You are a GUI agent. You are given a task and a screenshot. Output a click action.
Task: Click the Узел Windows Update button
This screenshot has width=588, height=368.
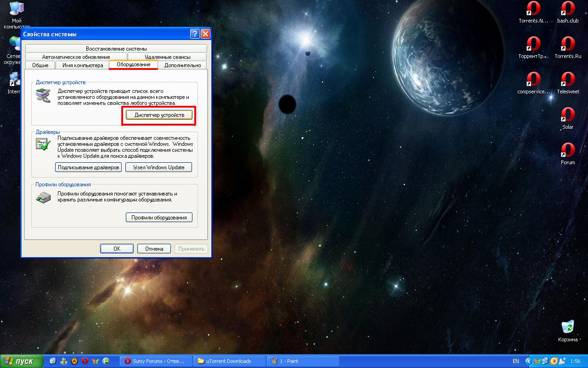coord(158,167)
